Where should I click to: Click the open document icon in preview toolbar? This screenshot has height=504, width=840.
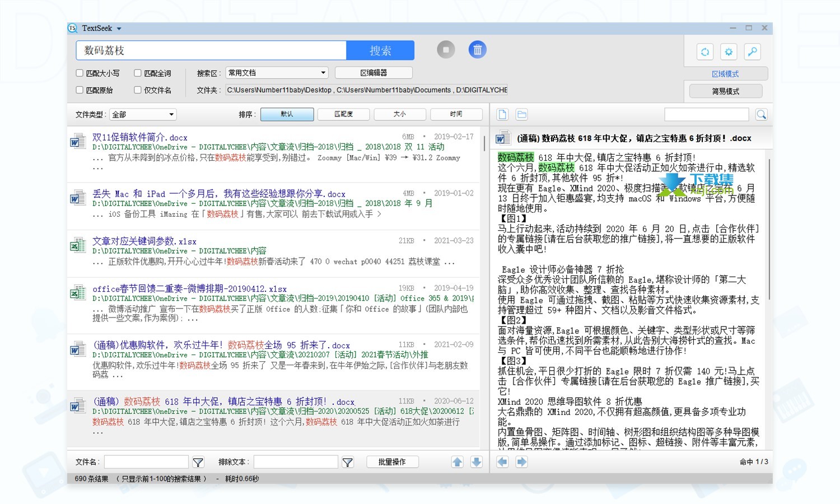(x=502, y=114)
